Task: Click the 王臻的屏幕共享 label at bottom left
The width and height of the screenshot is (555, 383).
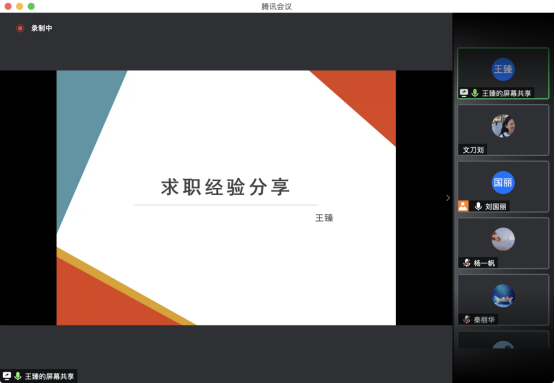Action: coord(49,376)
